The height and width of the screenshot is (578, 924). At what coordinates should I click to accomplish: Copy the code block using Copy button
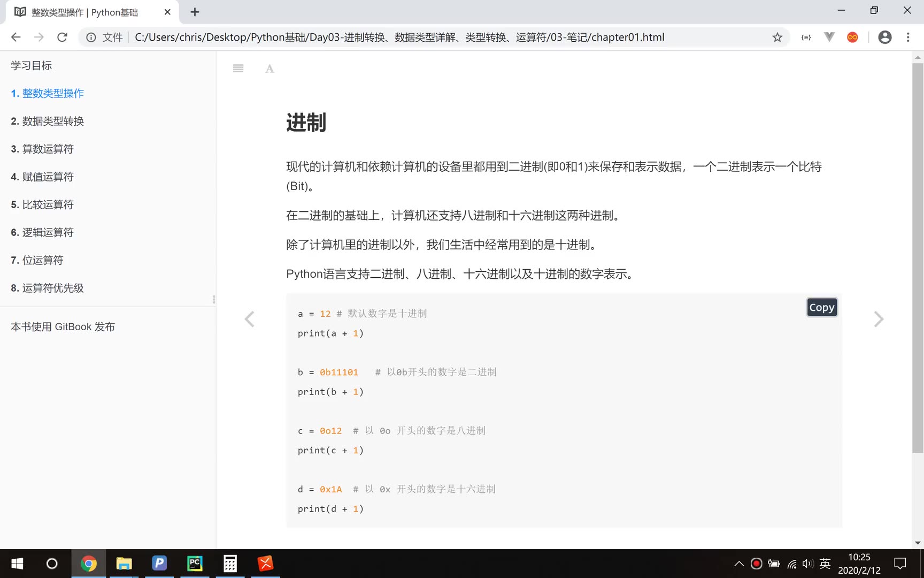click(821, 307)
